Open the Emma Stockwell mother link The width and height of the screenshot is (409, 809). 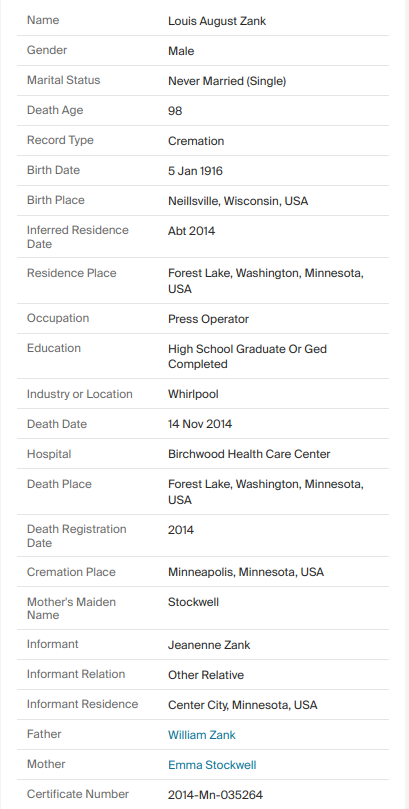pyautogui.click(x=212, y=765)
